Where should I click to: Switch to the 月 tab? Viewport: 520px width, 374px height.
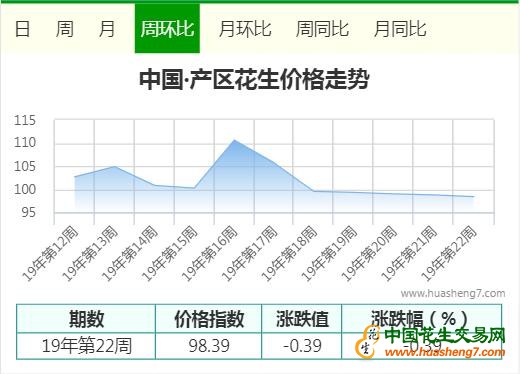[107, 29]
